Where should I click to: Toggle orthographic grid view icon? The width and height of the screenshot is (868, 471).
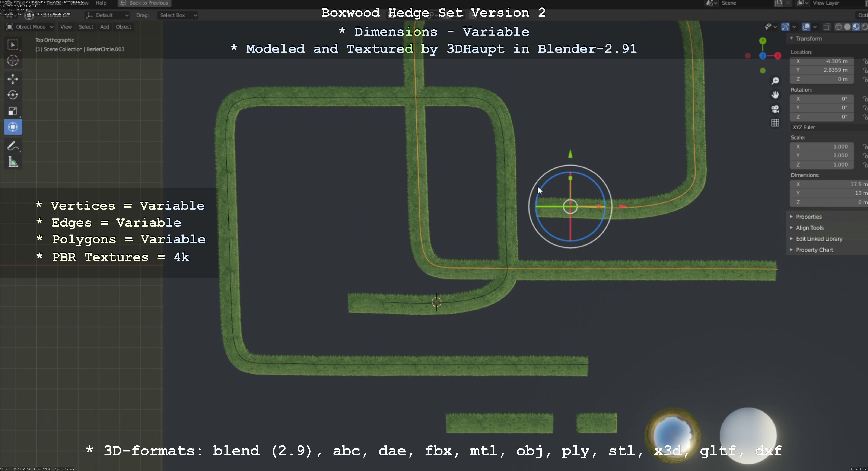[x=775, y=123]
